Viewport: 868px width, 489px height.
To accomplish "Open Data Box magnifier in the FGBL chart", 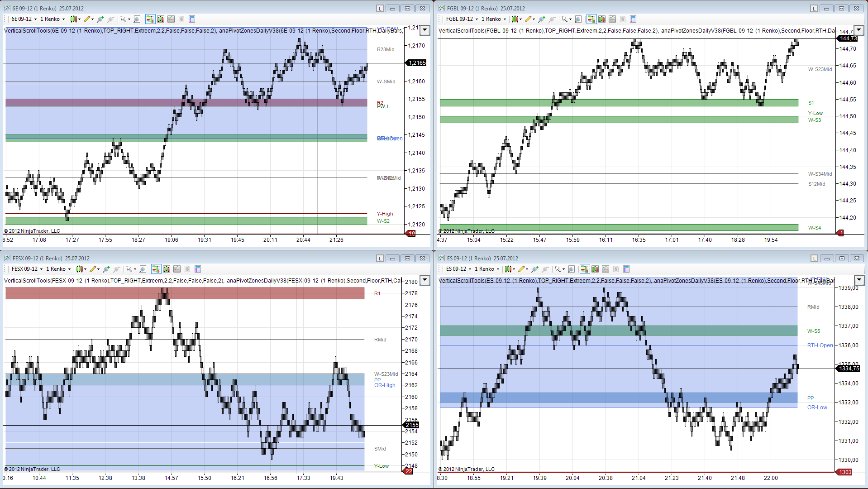I will (x=578, y=19).
